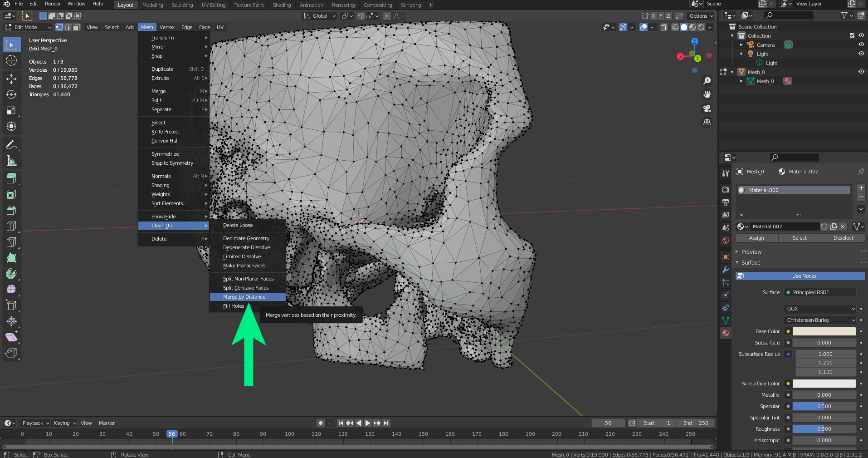
Task: Choose Merge by Distance menu entry
Action: pyautogui.click(x=244, y=297)
